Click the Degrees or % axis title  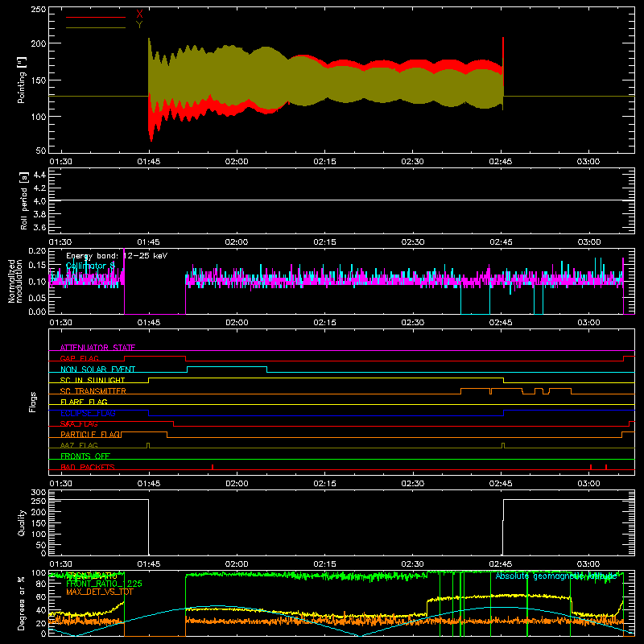[x=22, y=603]
